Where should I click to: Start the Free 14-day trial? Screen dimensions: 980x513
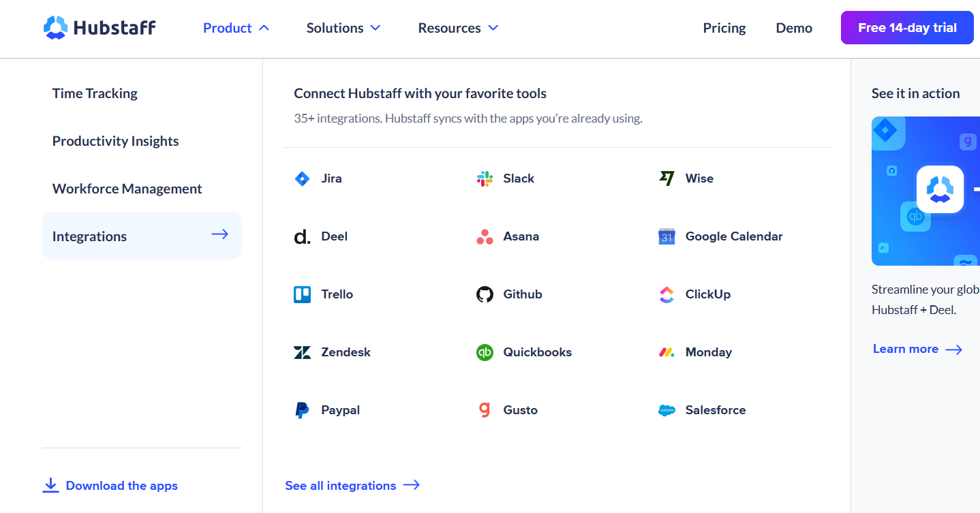click(x=906, y=27)
